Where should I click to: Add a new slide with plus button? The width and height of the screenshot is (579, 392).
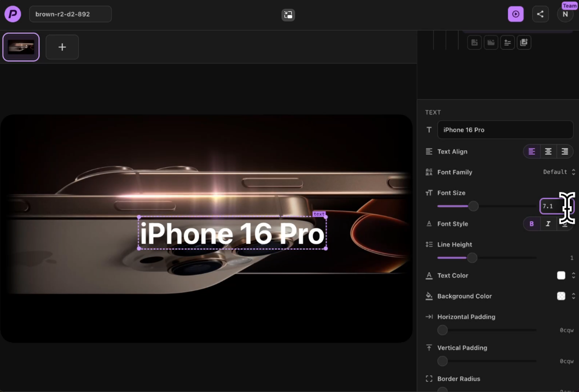click(62, 47)
